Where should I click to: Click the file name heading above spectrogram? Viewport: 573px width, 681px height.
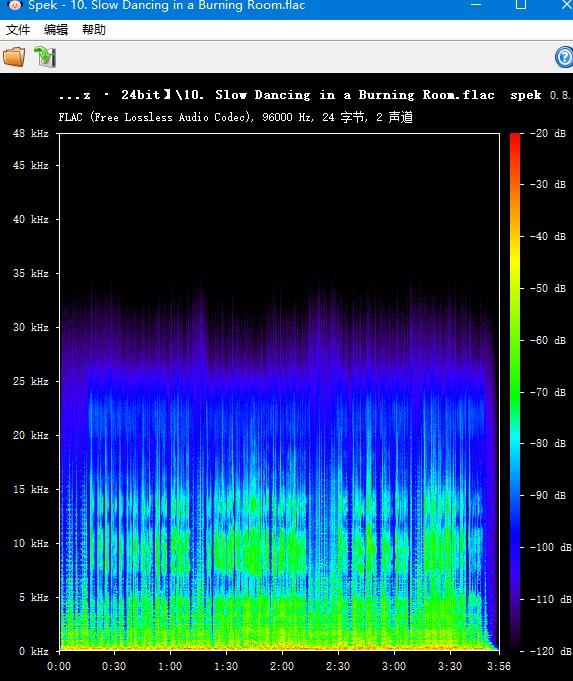277,95
